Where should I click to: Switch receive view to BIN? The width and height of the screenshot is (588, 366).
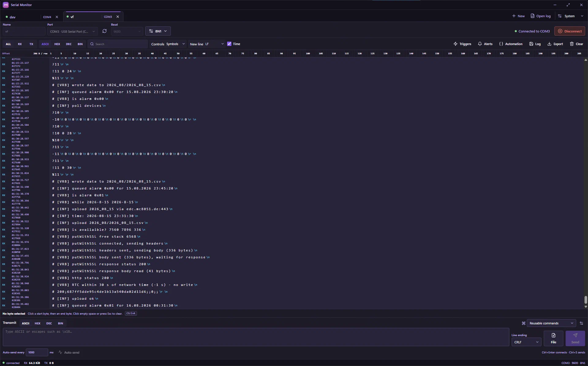pos(80,44)
